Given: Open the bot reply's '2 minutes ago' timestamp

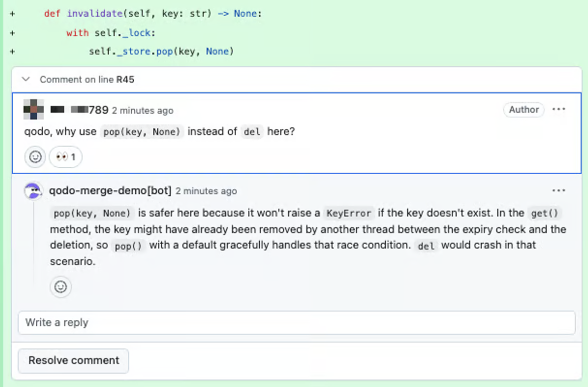Looking at the screenshot, I should pyautogui.click(x=206, y=191).
